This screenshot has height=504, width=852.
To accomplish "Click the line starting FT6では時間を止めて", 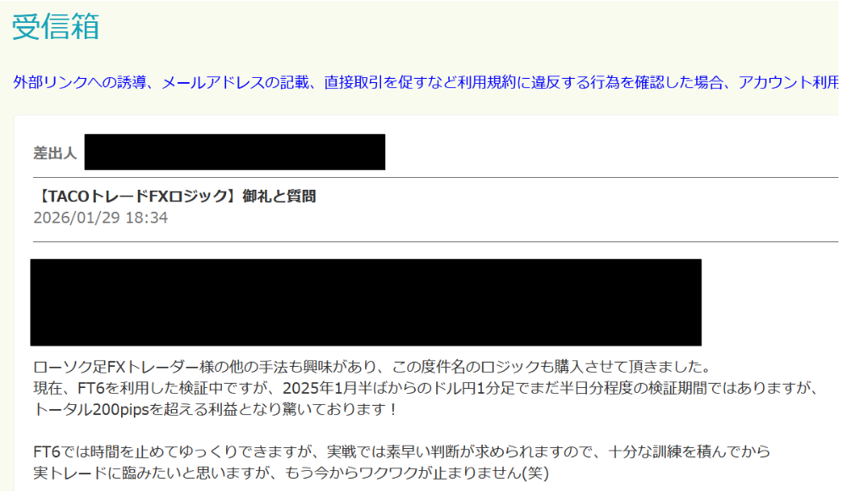I will point(401,451).
